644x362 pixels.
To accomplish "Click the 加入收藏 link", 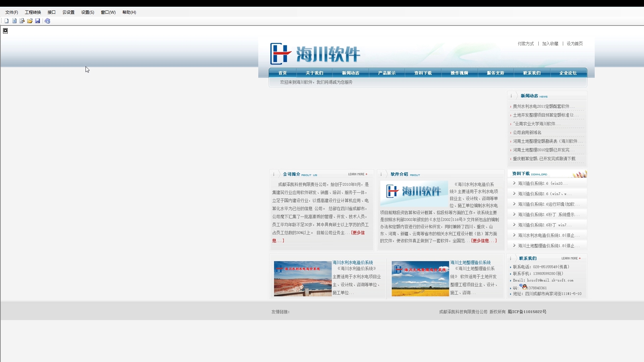I will coord(550,44).
